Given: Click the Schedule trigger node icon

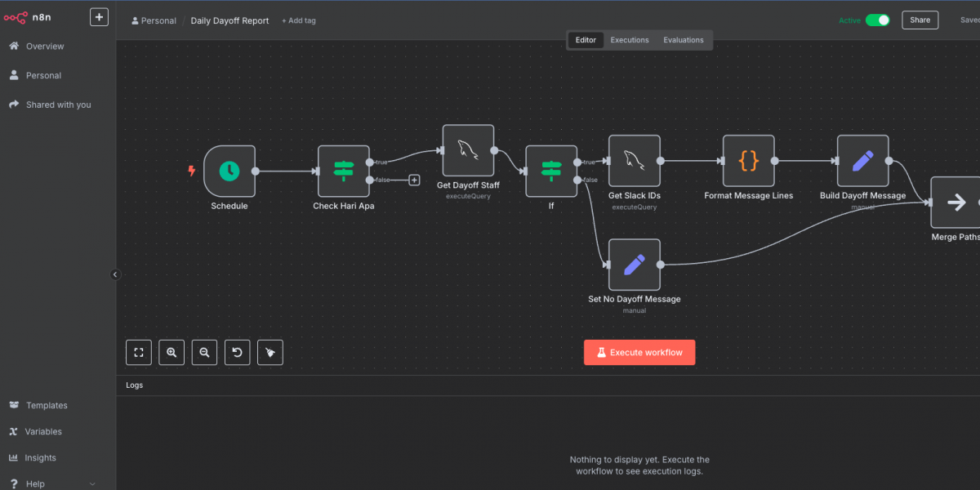Looking at the screenshot, I should [x=229, y=171].
